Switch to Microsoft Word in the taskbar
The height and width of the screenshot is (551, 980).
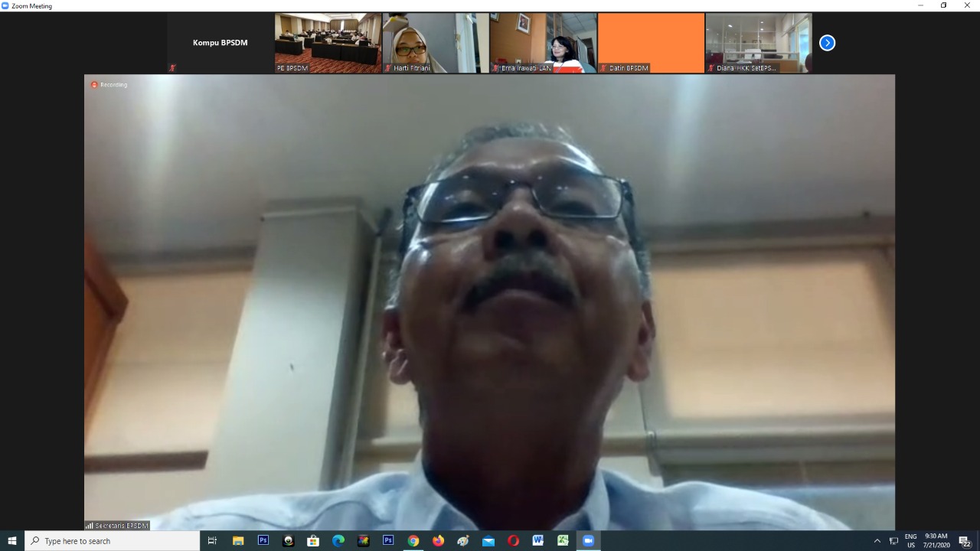coord(538,541)
